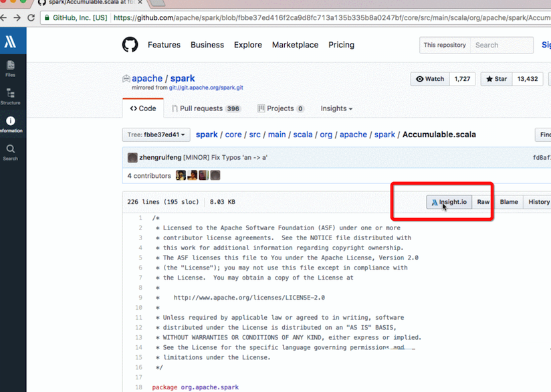The image size is (551, 392).
Task: Go to last spark folder before Accumulable.scala
Action: pos(384,134)
